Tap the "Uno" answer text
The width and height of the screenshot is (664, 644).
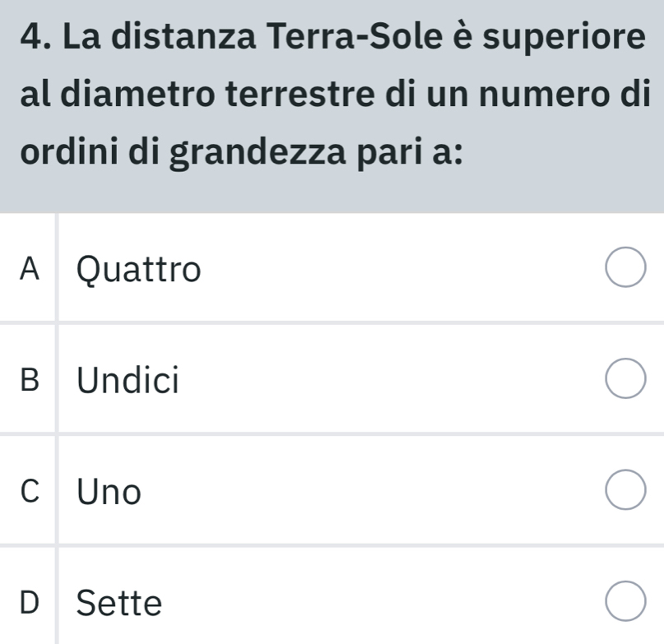click(109, 492)
